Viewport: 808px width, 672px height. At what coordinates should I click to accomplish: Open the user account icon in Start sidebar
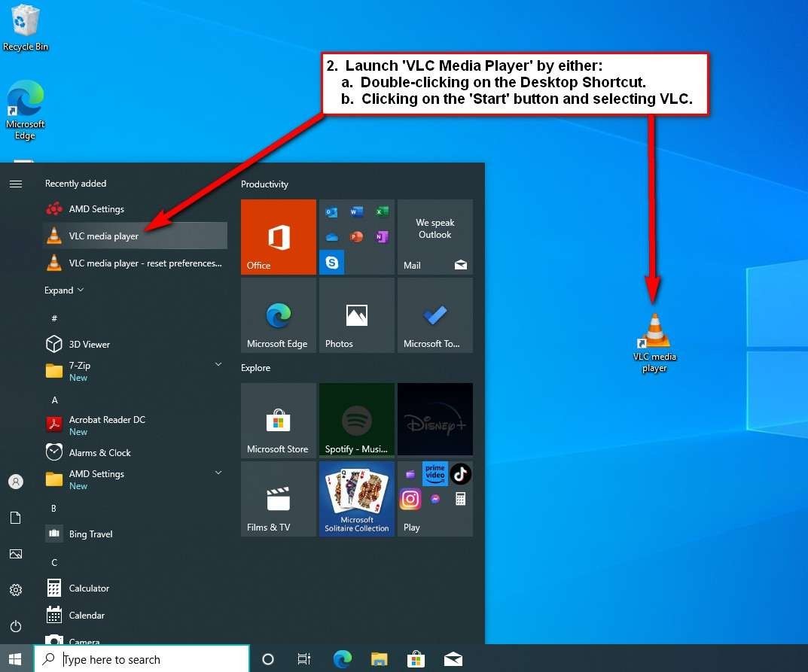pyautogui.click(x=16, y=482)
